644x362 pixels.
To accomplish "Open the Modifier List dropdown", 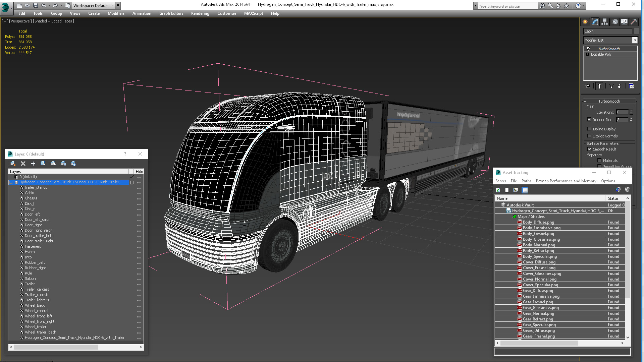I will [x=635, y=40].
